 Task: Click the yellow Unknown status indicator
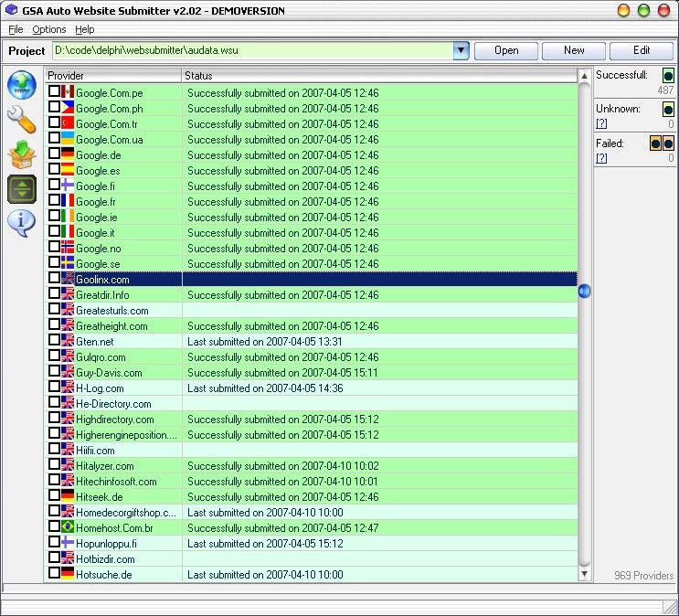(x=668, y=110)
